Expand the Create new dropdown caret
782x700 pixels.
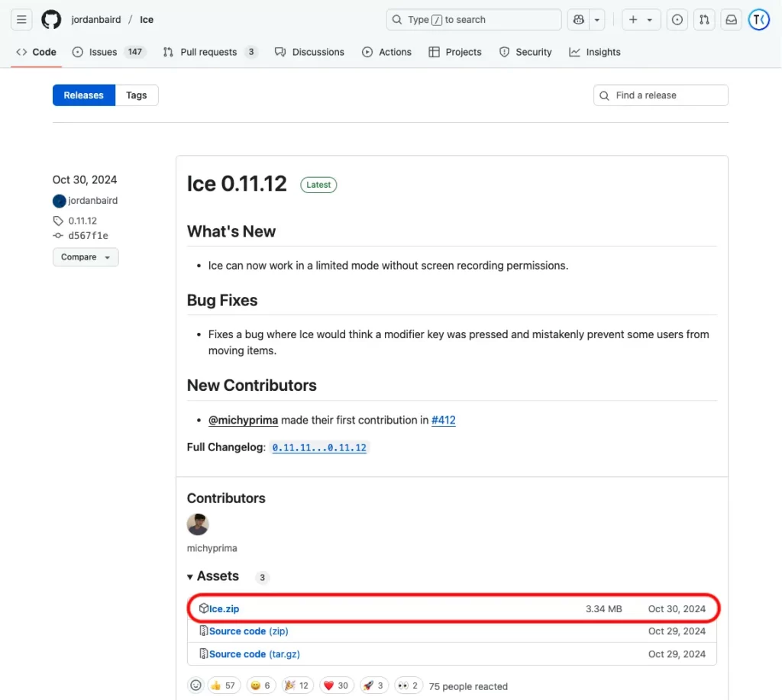point(649,20)
